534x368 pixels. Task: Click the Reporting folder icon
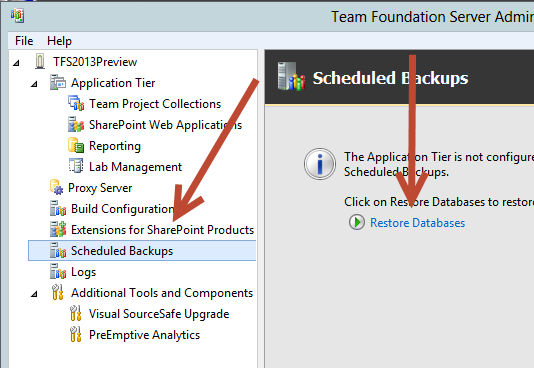tap(76, 145)
